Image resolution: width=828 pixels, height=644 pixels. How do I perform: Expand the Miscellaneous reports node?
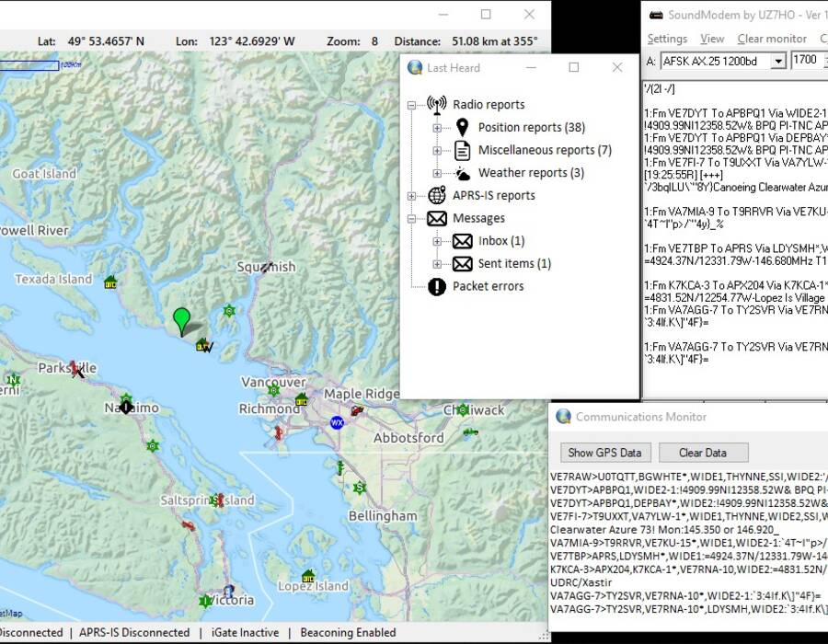437,151
